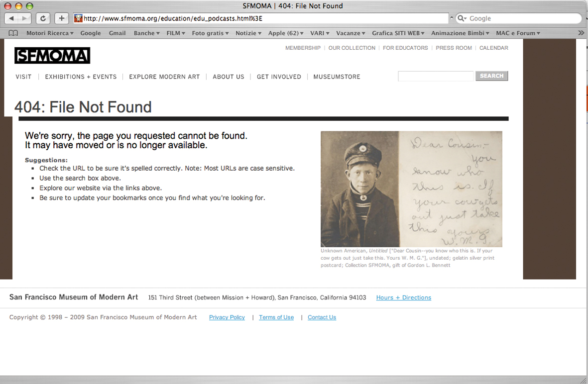Open the Gmail bookmark
This screenshot has width=588, height=384.
(117, 33)
